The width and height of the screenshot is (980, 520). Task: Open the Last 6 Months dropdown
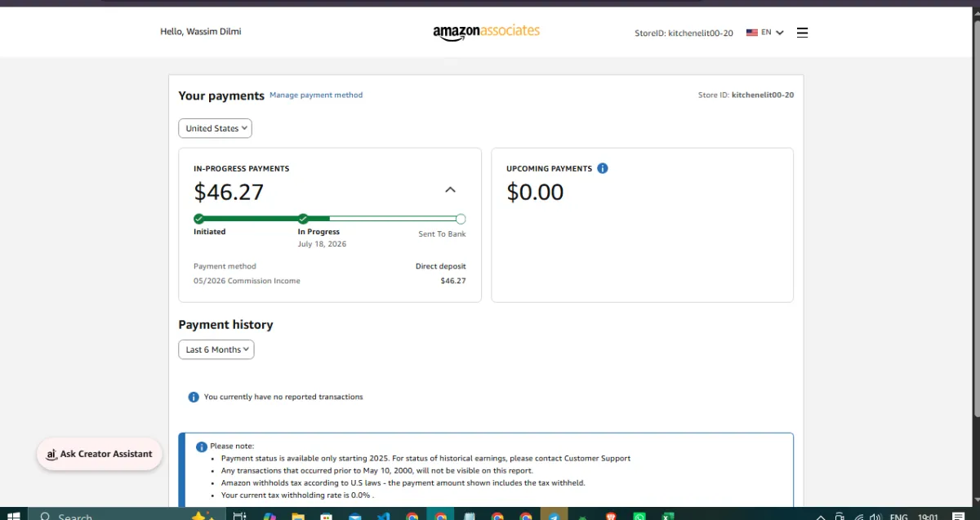pos(216,349)
